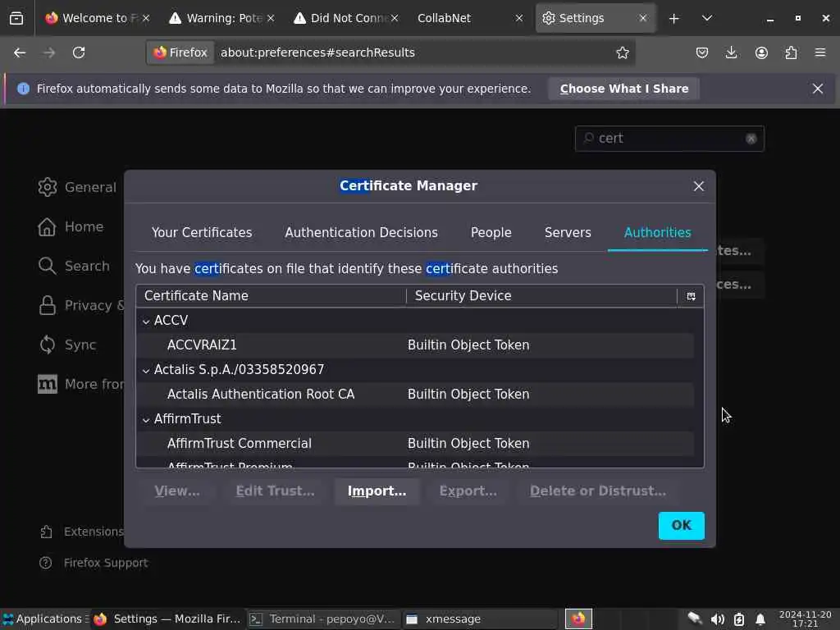Click the address bar URL
Image resolution: width=840 pixels, height=630 pixels.
coord(317,52)
